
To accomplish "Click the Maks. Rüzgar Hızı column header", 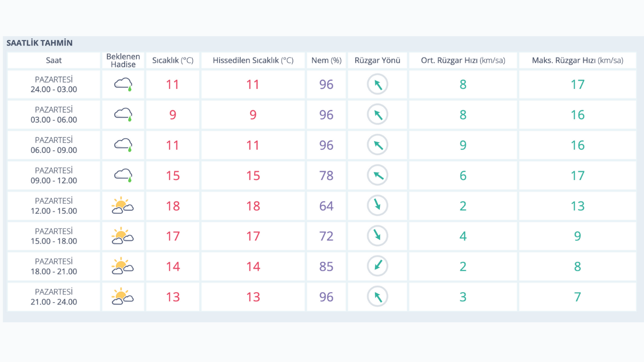I will 578,60.
